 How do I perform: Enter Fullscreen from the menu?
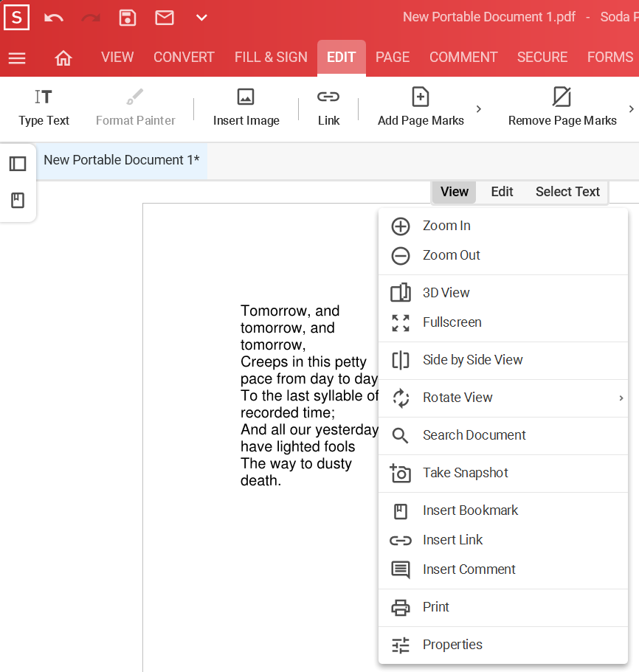coord(503,322)
